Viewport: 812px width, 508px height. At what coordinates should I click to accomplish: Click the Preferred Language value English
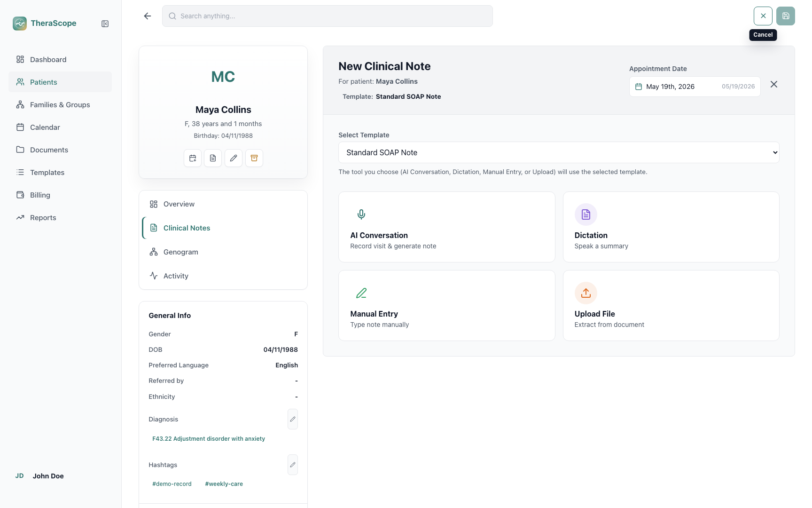(287, 365)
